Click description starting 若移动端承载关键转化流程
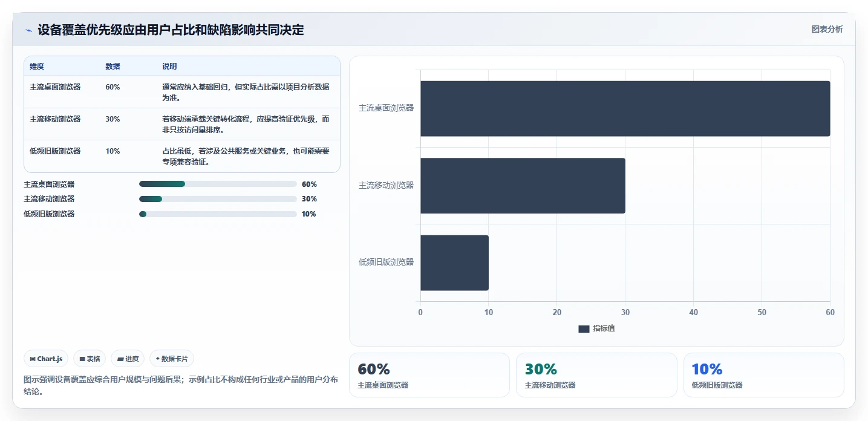This screenshot has height=421, width=868. tap(246, 124)
